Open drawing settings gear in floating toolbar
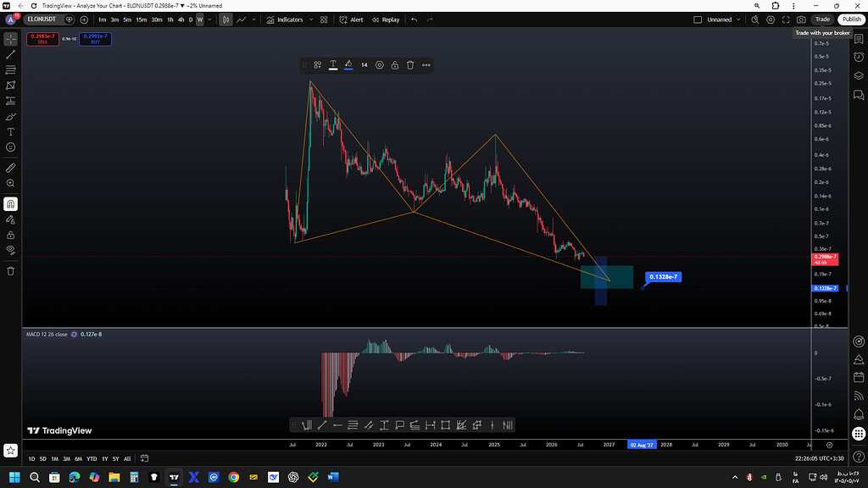Screen dimensions: 868x488 point(379,65)
